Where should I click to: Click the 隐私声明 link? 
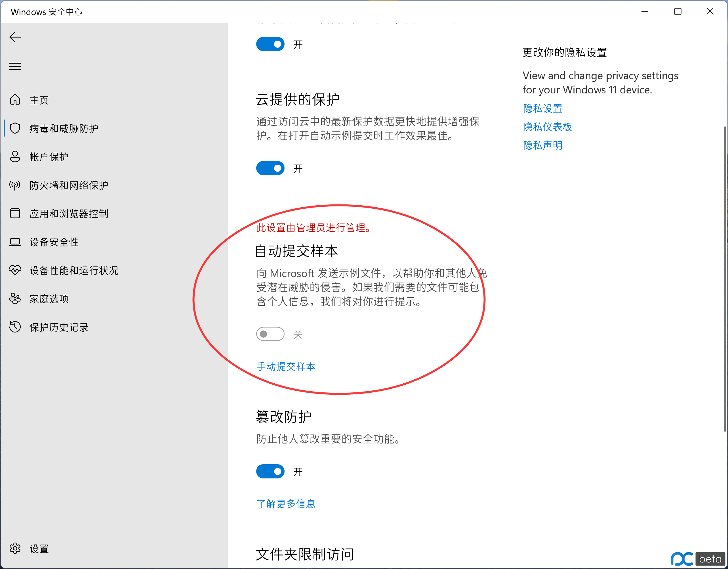pos(542,145)
